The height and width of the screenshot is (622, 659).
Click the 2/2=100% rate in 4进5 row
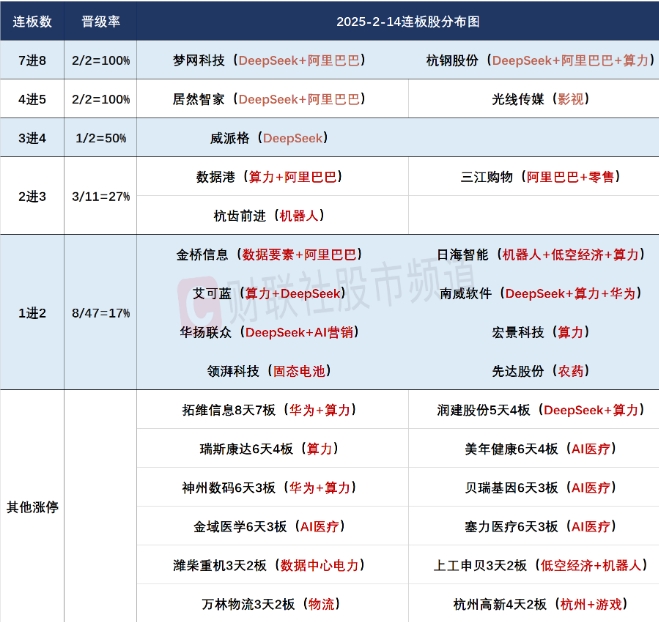pos(101,100)
